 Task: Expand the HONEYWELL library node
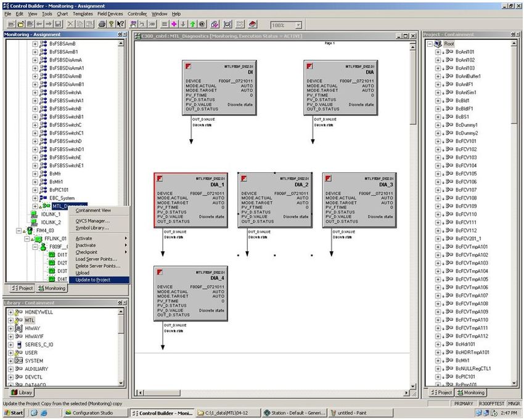(10, 312)
